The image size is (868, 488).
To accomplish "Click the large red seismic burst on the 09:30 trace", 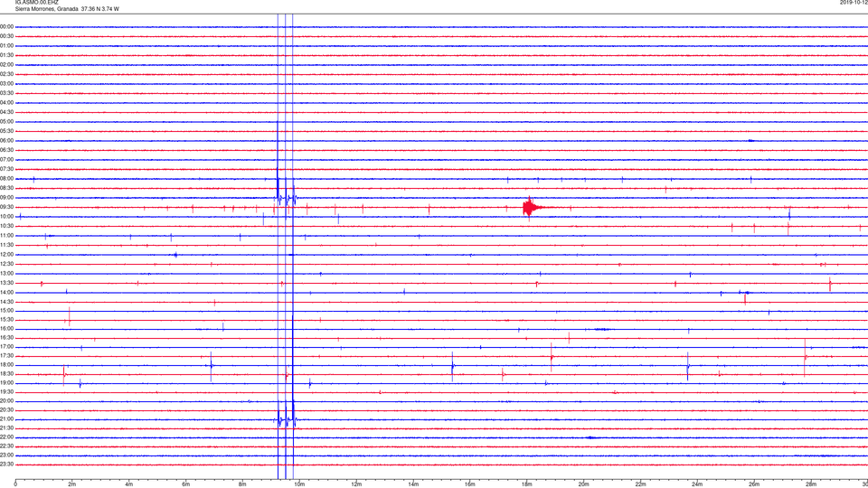I will (x=532, y=208).
